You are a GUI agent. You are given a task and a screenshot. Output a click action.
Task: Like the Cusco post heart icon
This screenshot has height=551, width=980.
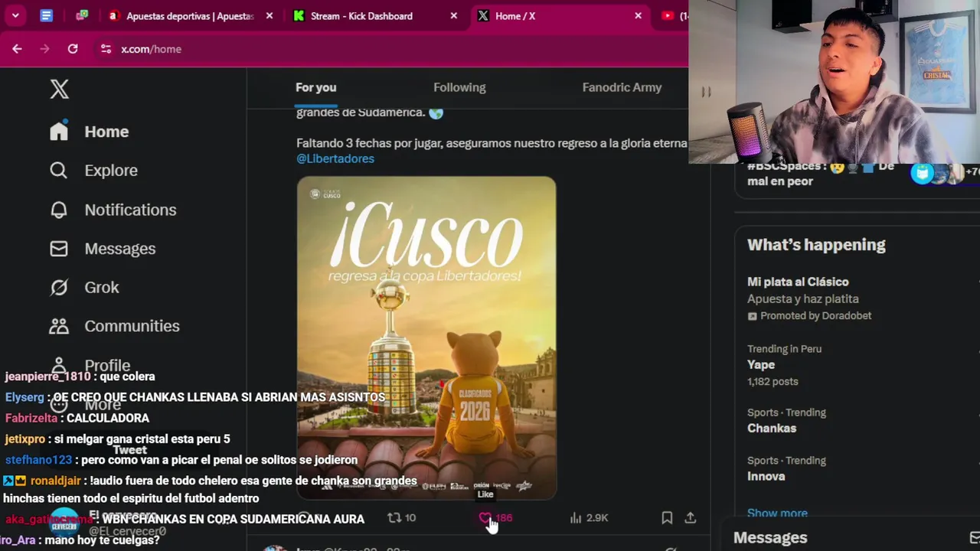tap(485, 518)
